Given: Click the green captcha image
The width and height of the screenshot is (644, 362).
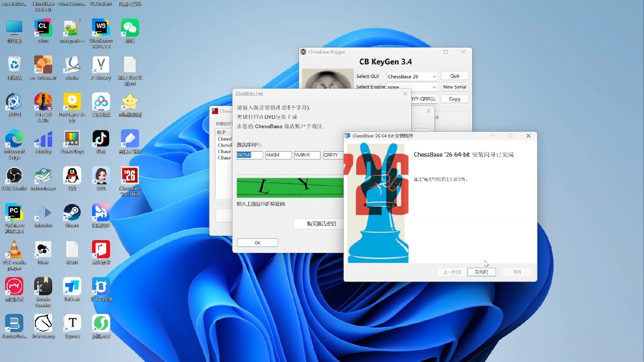Looking at the screenshot, I should click(290, 188).
